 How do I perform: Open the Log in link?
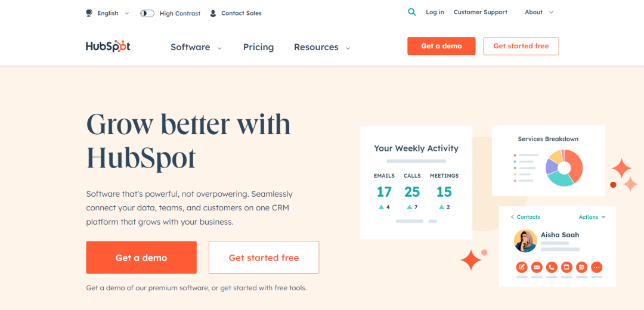(435, 12)
